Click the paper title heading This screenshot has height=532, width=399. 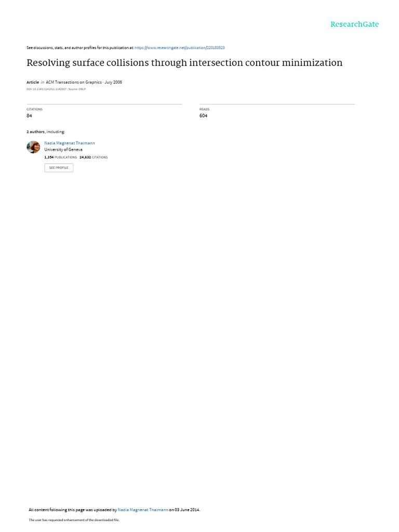coord(184,63)
